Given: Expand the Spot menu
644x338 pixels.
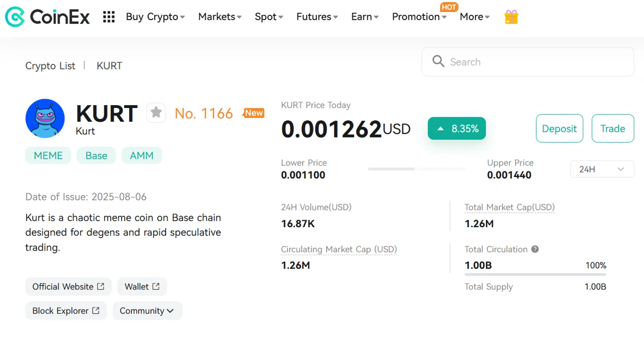Looking at the screenshot, I should (x=269, y=17).
